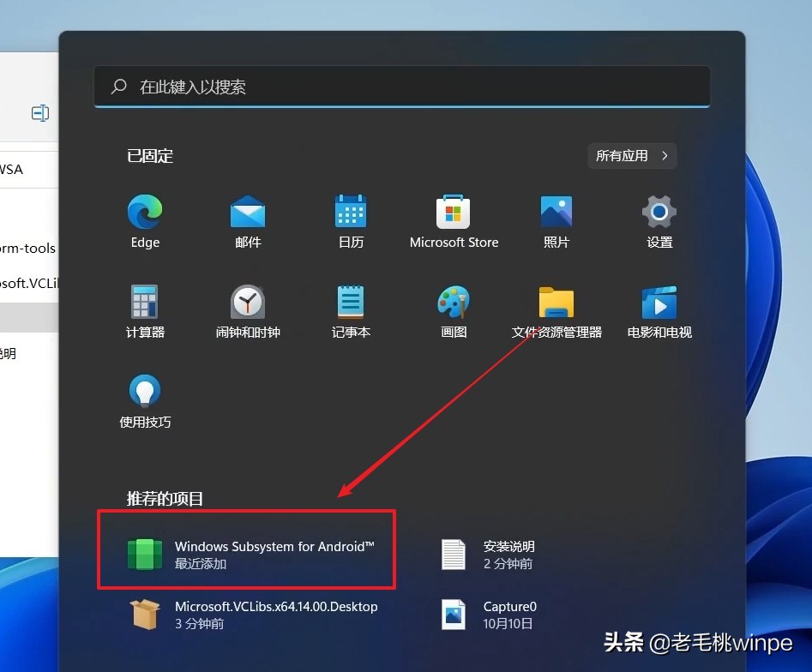Click the search magnifier icon
812x672 pixels.
(x=118, y=86)
